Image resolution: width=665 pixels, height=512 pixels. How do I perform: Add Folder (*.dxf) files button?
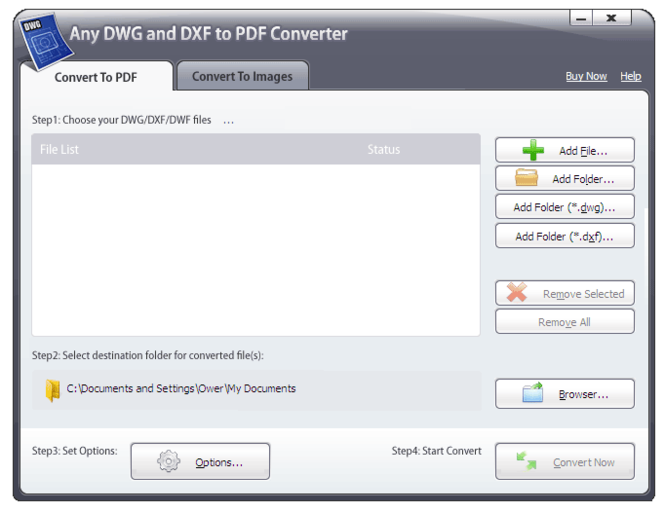[564, 236]
